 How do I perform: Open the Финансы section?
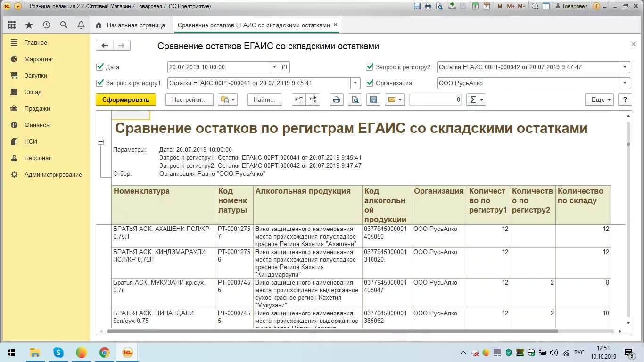tap(37, 125)
